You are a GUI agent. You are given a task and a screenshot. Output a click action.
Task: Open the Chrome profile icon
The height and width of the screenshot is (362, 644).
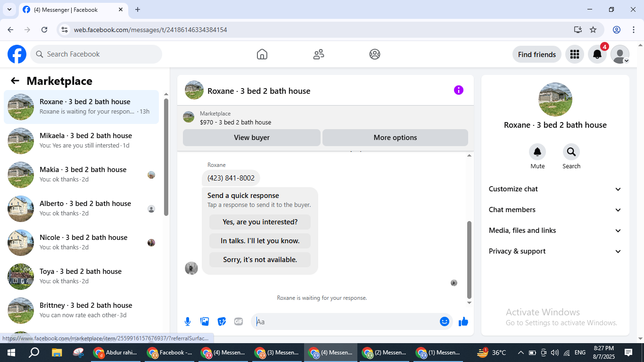pos(617,30)
